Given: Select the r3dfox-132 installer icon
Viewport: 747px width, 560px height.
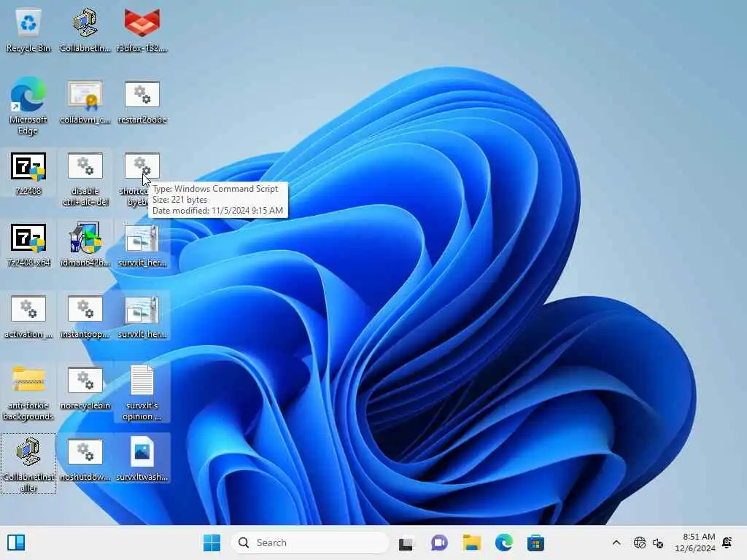Looking at the screenshot, I should click(142, 31).
